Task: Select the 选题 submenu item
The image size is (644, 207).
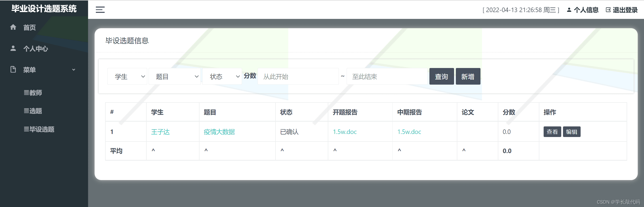Action: click(x=33, y=111)
